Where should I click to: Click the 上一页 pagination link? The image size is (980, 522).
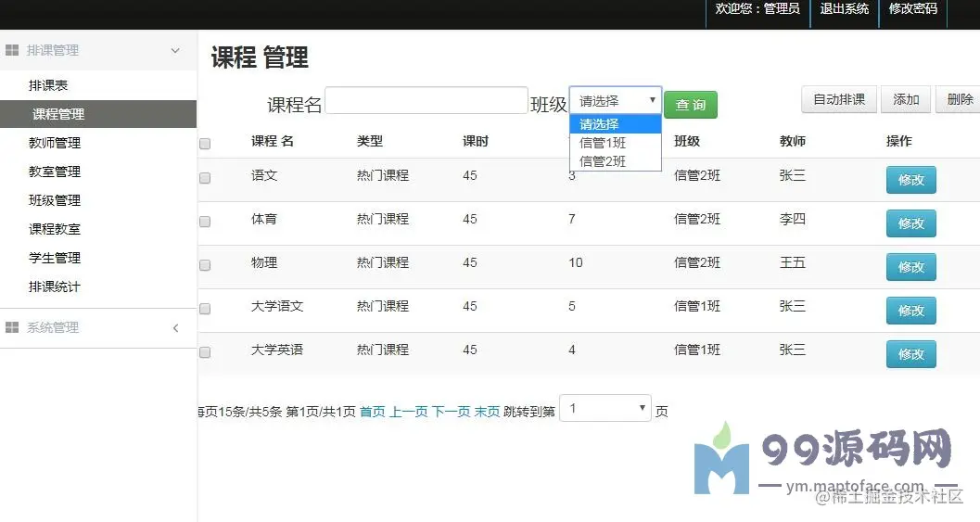tap(409, 412)
